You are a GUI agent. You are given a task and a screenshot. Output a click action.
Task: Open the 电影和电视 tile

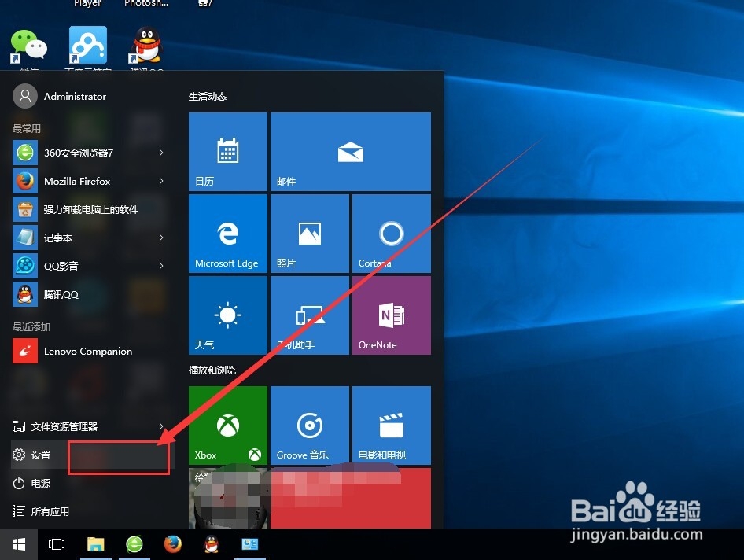[x=391, y=425]
